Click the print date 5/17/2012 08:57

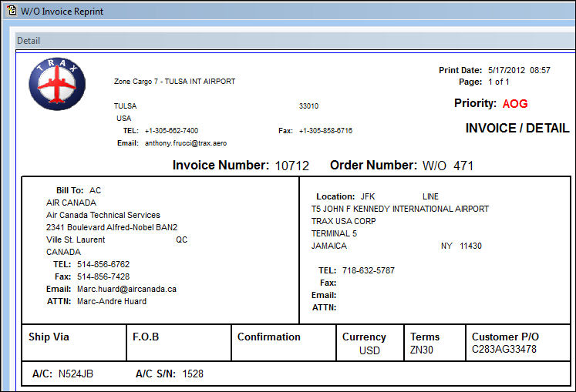coord(519,70)
